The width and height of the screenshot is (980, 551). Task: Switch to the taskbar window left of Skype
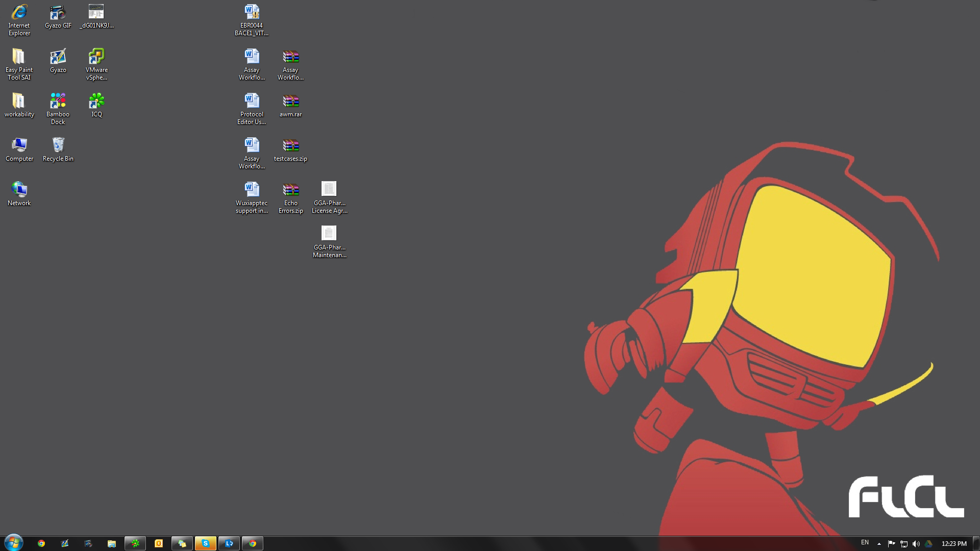click(x=182, y=543)
